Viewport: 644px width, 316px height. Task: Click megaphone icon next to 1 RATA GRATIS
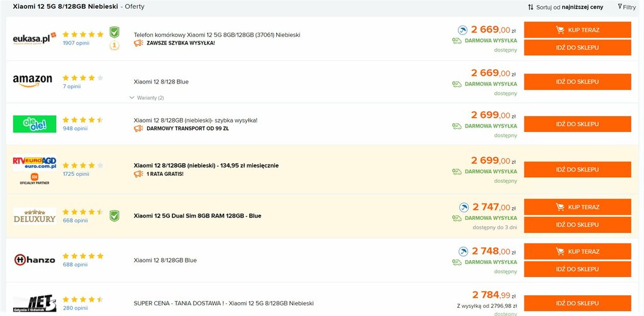tap(138, 174)
